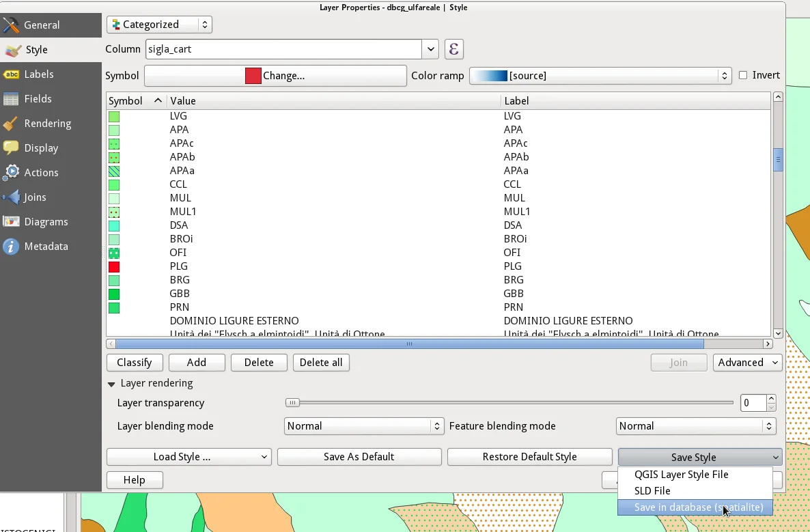The width and height of the screenshot is (810, 532).
Task: Choose Save in database (spatialite)
Action: pyautogui.click(x=695, y=507)
